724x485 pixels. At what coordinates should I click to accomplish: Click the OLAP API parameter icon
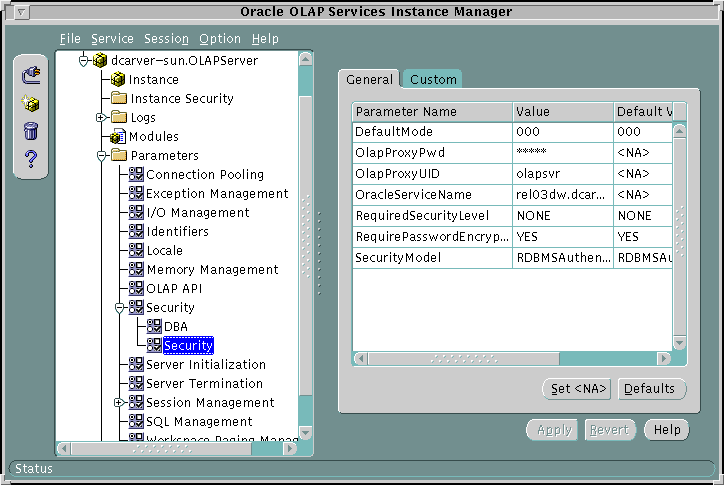[x=136, y=288]
